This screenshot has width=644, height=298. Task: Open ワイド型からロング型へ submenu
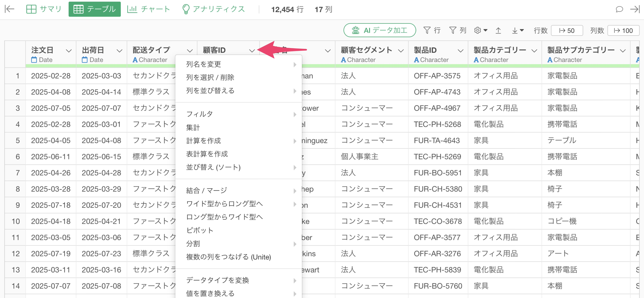point(239,204)
